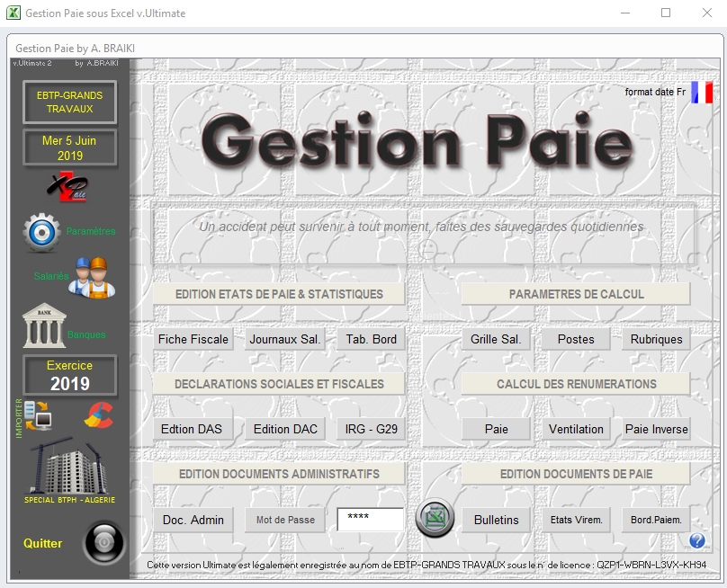Click the Mot de Passe button
This screenshot has width=727, height=588.
point(284,519)
